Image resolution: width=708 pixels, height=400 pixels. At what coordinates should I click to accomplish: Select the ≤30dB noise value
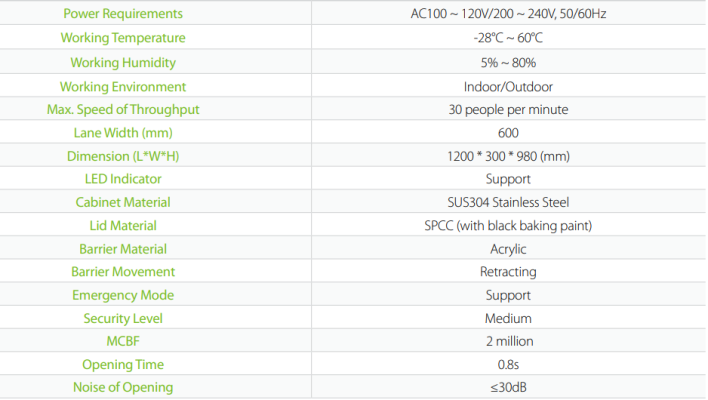pyautogui.click(x=508, y=387)
